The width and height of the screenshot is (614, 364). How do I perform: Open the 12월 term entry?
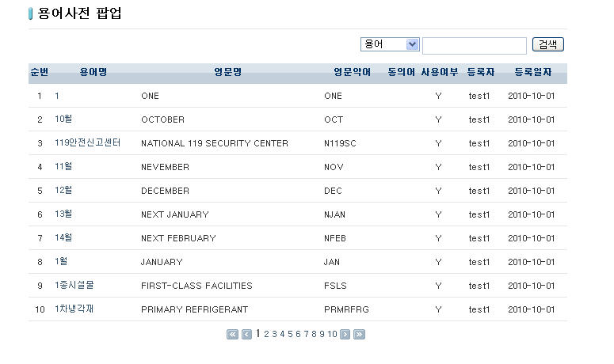63,191
